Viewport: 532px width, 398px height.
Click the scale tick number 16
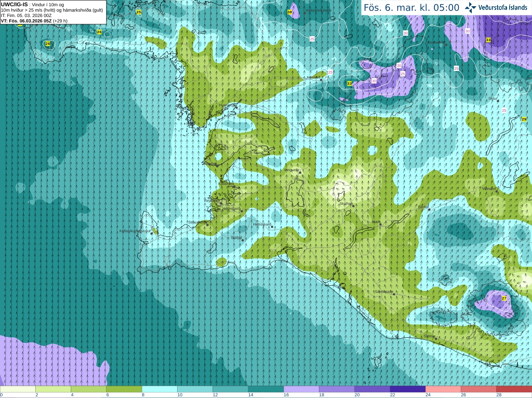(x=286, y=395)
